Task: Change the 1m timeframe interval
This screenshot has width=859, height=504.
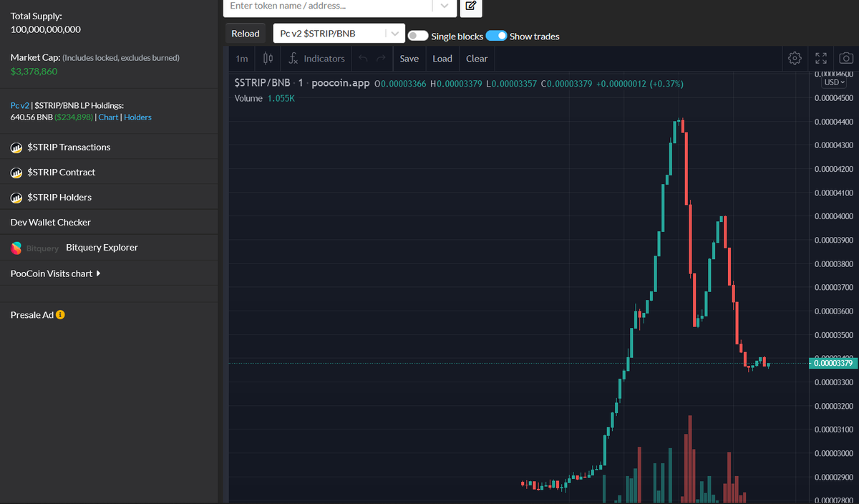Action: 242,59
